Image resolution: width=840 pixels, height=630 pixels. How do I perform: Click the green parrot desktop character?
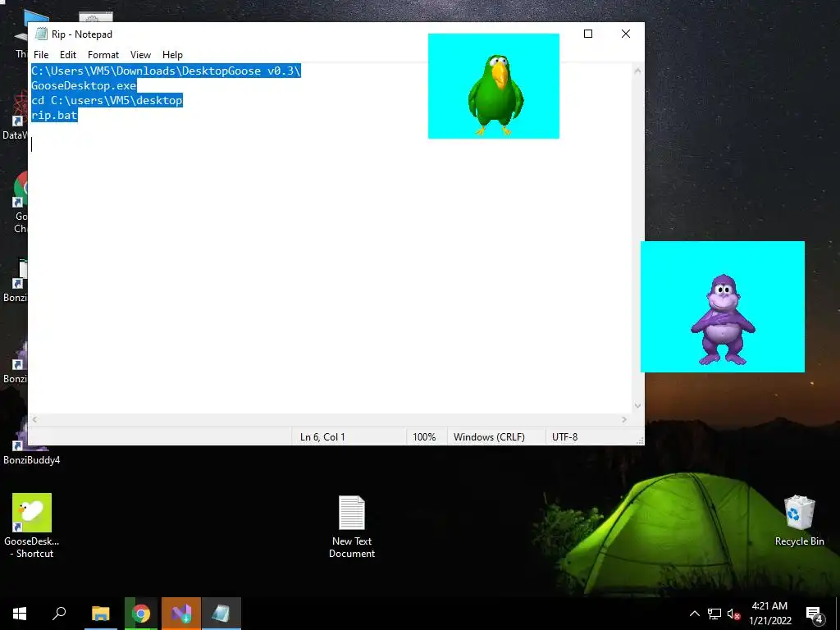pyautogui.click(x=495, y=94)
